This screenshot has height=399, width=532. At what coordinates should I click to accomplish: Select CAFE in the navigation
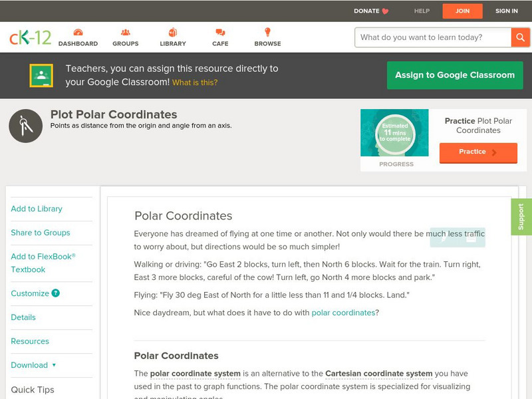tap(220, 44)
